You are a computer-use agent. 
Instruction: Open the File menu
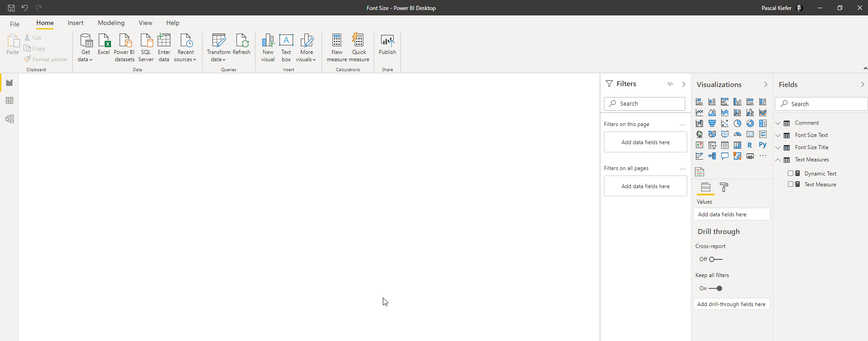tap(14, 24)
